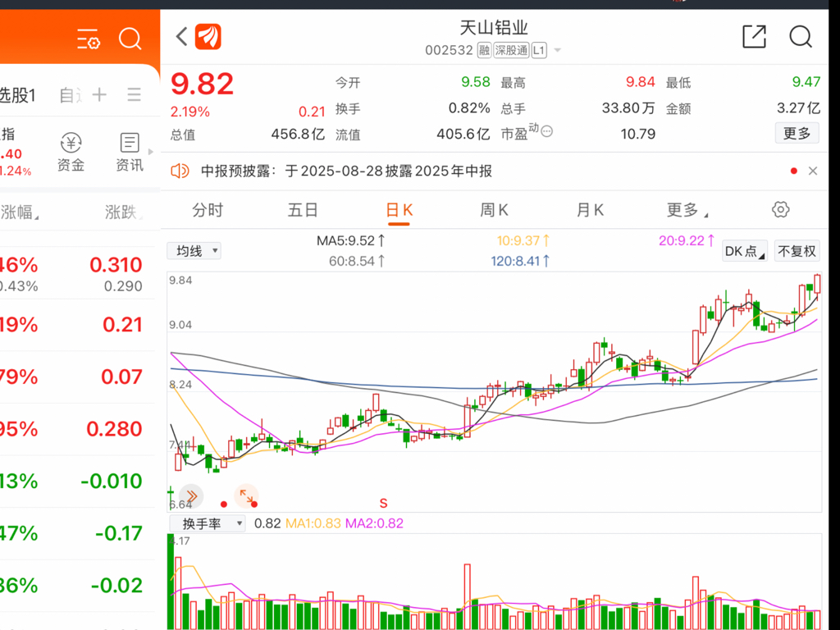This screenshot has width=840, height=630.
Task: Go back with the left chevron arrow
Action: (181, 36)
